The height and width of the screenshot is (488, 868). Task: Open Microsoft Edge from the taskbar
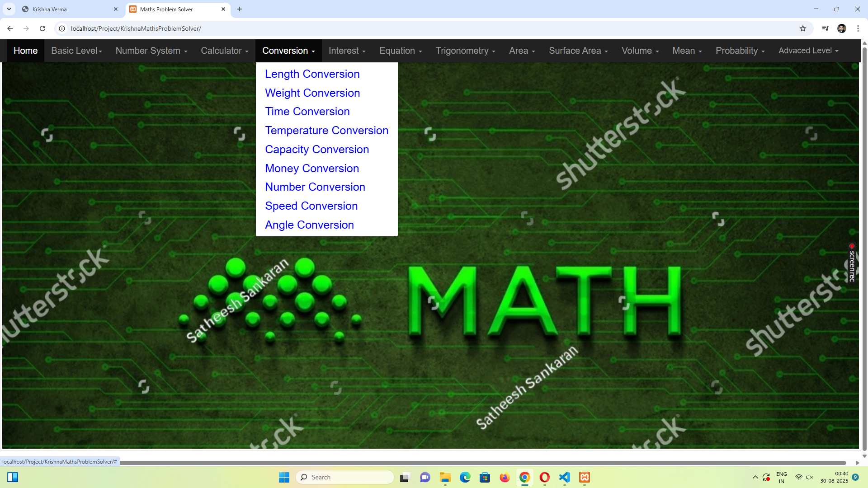465,477
